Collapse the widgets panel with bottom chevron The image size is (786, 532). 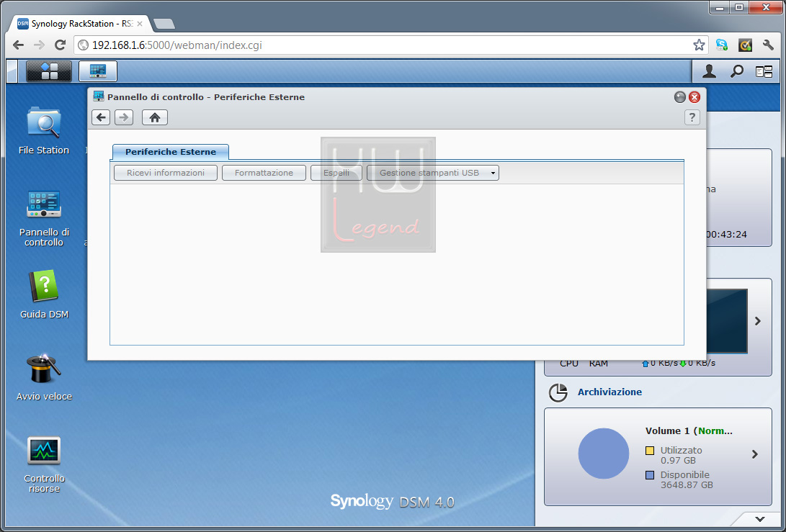point(760,519)
